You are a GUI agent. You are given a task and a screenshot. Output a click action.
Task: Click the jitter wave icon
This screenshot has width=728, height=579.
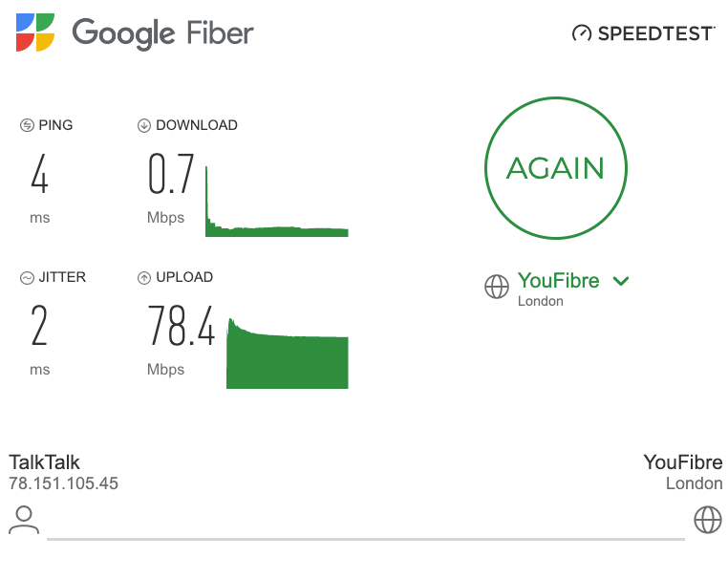[x=27, y=278]
